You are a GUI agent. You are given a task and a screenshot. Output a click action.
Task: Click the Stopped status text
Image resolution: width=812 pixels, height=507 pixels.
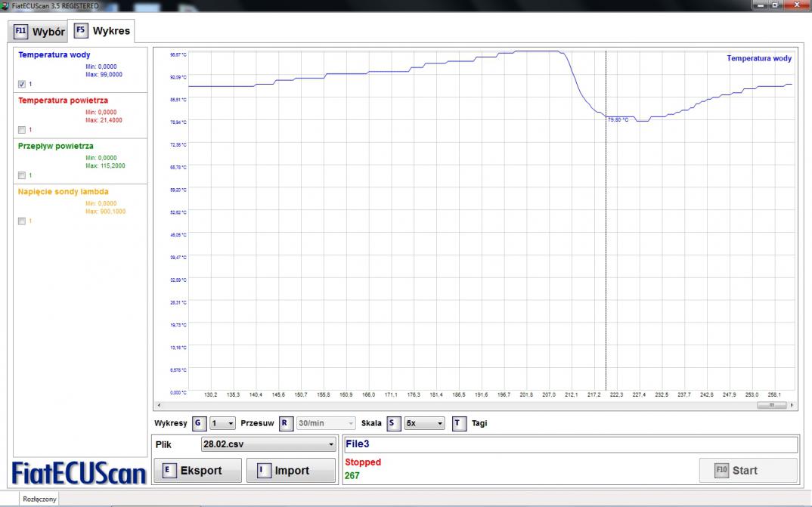[x=363, y=462]
